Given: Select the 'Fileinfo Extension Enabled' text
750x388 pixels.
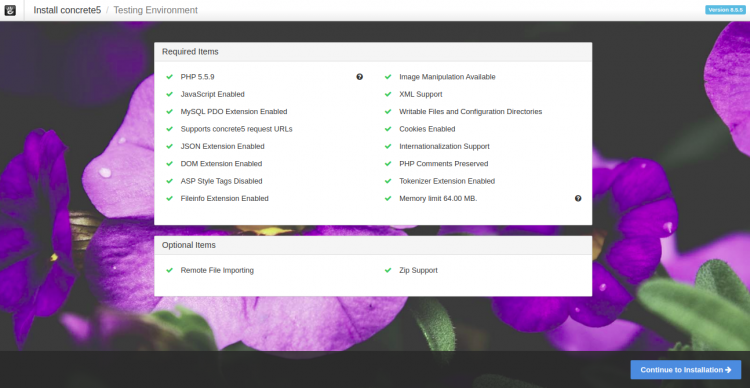Looking at the screenshot, I should point(224,198).
